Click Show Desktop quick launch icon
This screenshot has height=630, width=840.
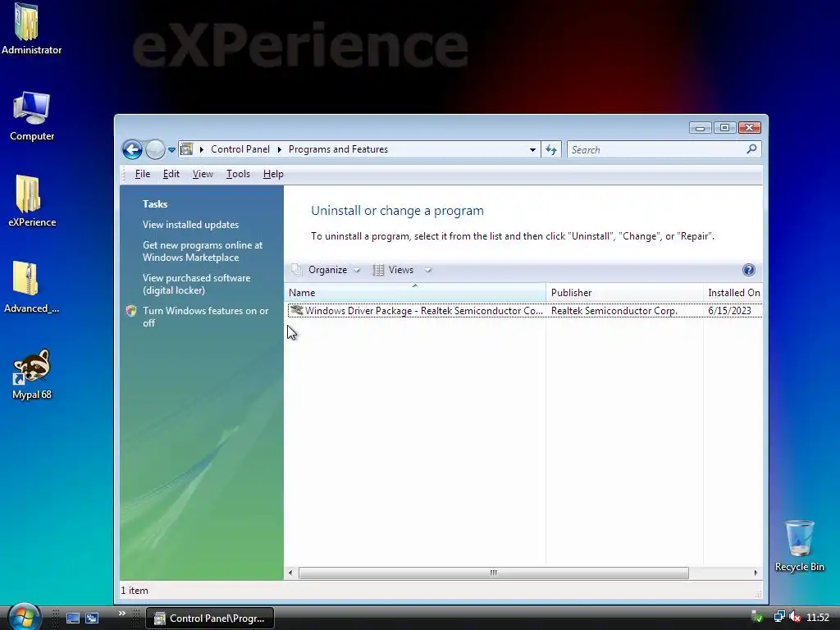click(x=73, y=618)
